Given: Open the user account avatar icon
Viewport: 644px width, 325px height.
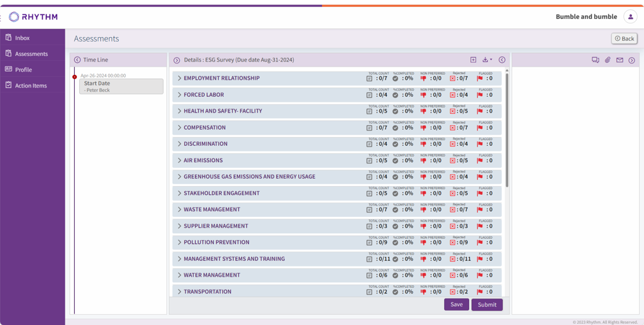Looking at the screenshot, I should pos(630,17).
